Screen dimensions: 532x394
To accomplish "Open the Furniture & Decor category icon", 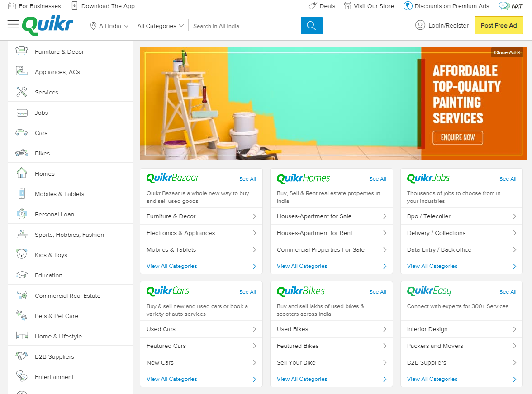I will click(x=22, y=51).
